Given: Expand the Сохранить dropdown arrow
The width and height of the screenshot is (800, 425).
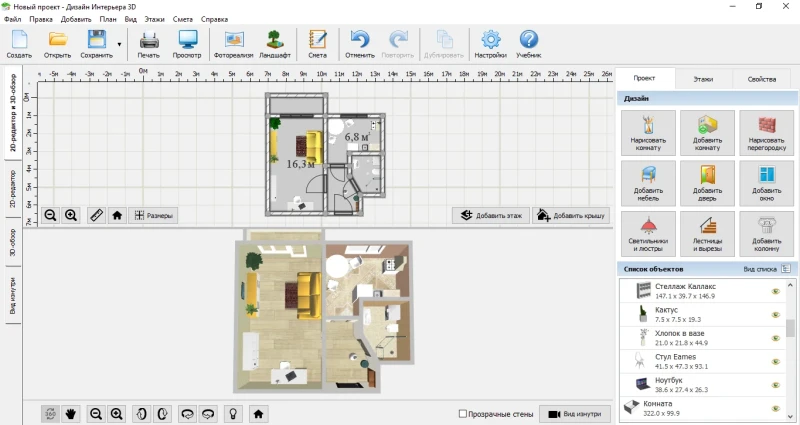Looking at the screenshot, I should (119, 44).
